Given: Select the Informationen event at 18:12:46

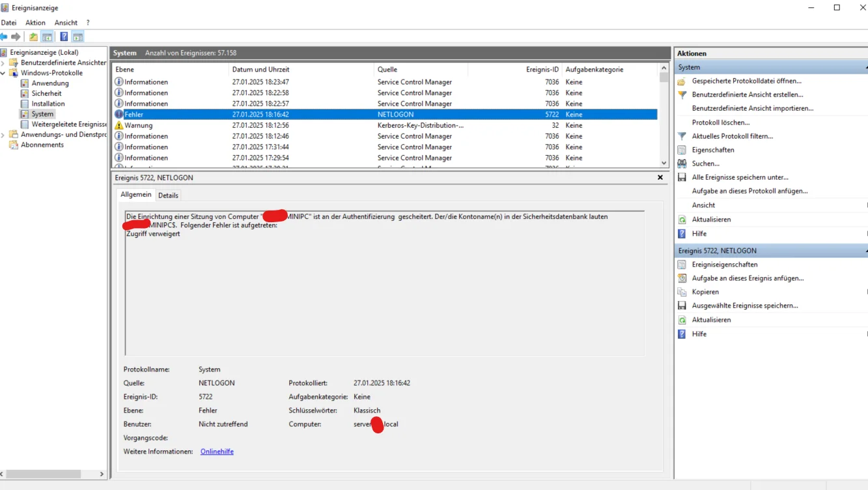Looking at the screenshot, I should 385,136.
